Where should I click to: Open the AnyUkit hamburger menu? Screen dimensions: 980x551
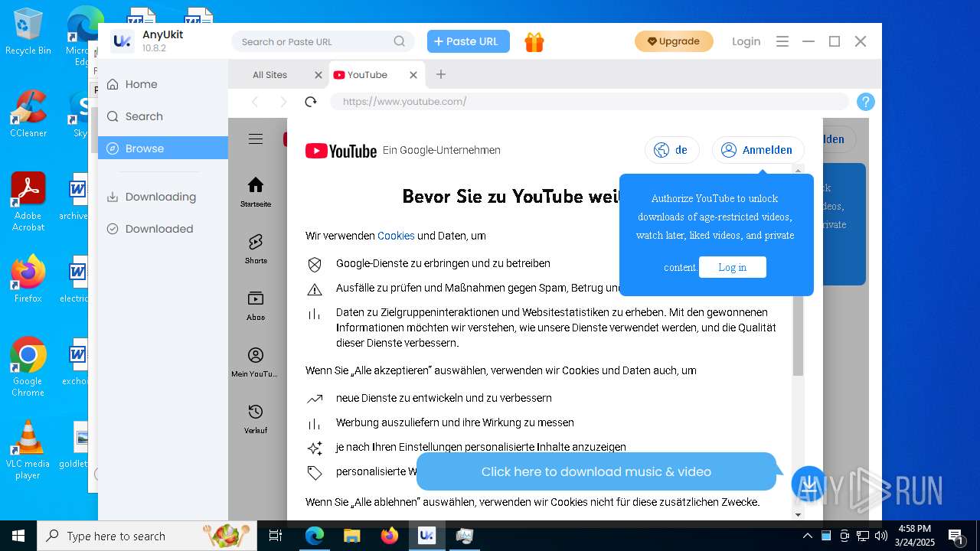[782, 41]
